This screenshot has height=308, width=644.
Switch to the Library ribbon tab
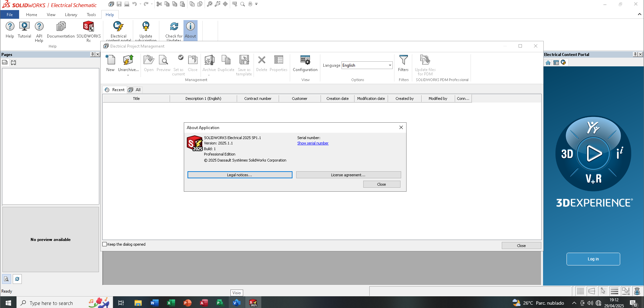pos(71,14)
